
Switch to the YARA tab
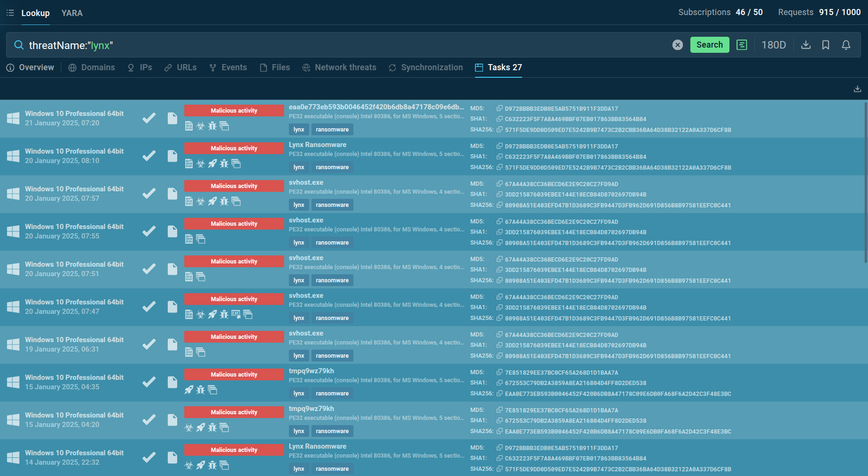point(72,13)
